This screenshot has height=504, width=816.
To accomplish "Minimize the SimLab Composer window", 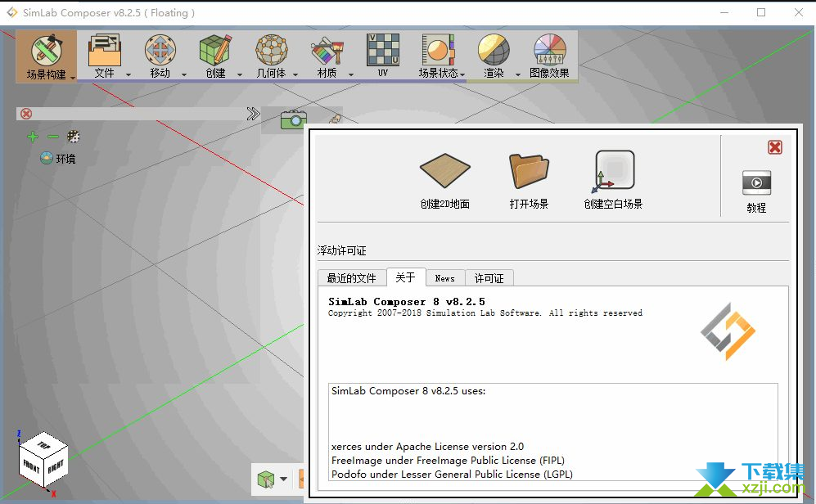I will (x=724, y=12).
